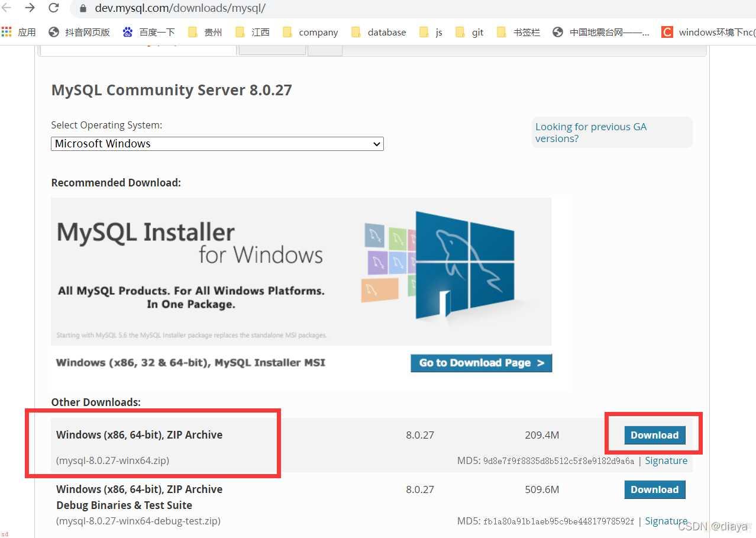Screen dimensions: 756x538
Task: Open 百度一下 bookmark
Action: pyautogui.click(x=149, y=32)
